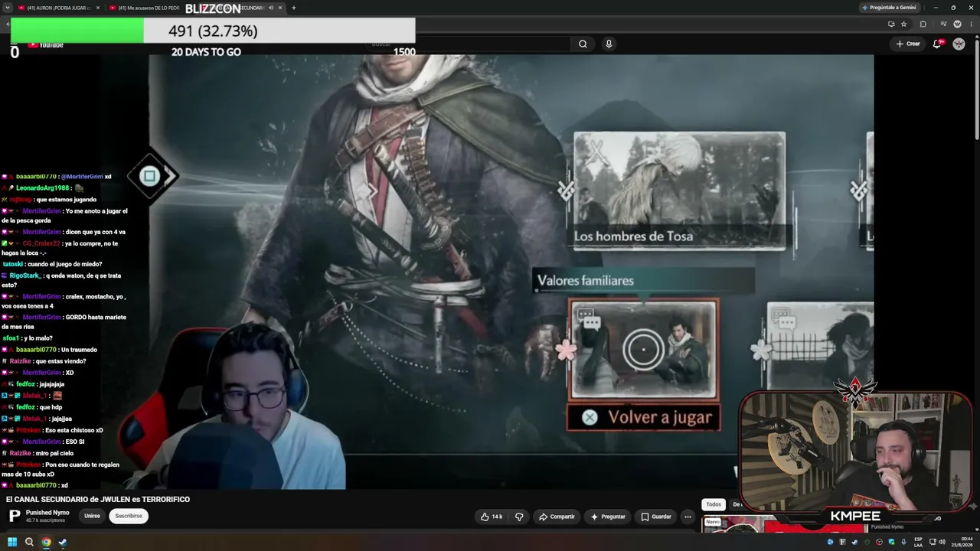The image size is (980, 551).
Task: Save the video with Guardar
Action: coord(656,517)
